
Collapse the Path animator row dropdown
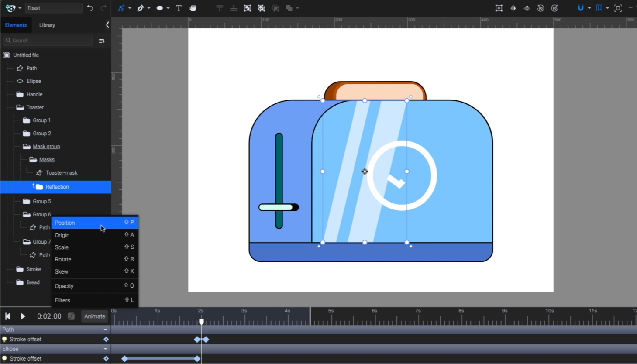tap(105, 330)
